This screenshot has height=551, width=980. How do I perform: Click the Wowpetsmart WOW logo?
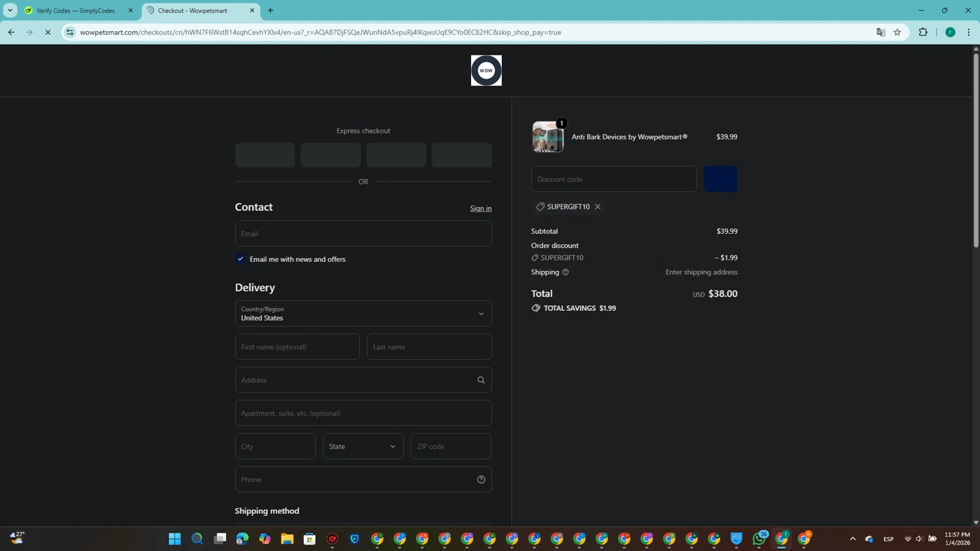[486, 71]
